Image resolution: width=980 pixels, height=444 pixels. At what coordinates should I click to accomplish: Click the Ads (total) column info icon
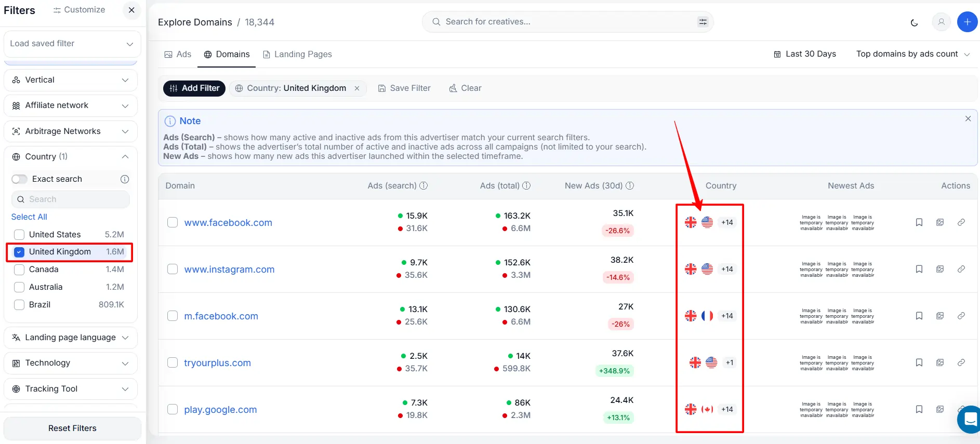(x=526, y=186)
